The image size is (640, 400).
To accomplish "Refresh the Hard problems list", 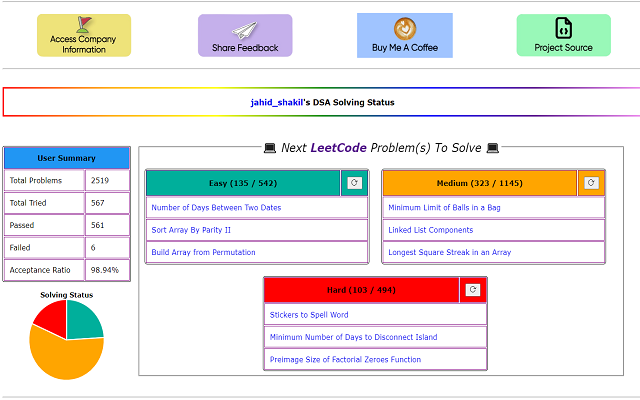I will [473, 290].
